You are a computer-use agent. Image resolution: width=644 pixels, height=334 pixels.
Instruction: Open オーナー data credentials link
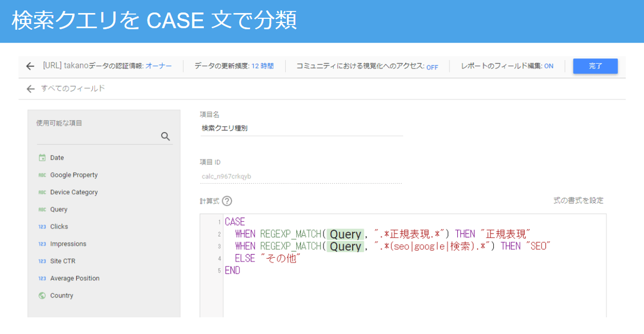coord(159,66)
